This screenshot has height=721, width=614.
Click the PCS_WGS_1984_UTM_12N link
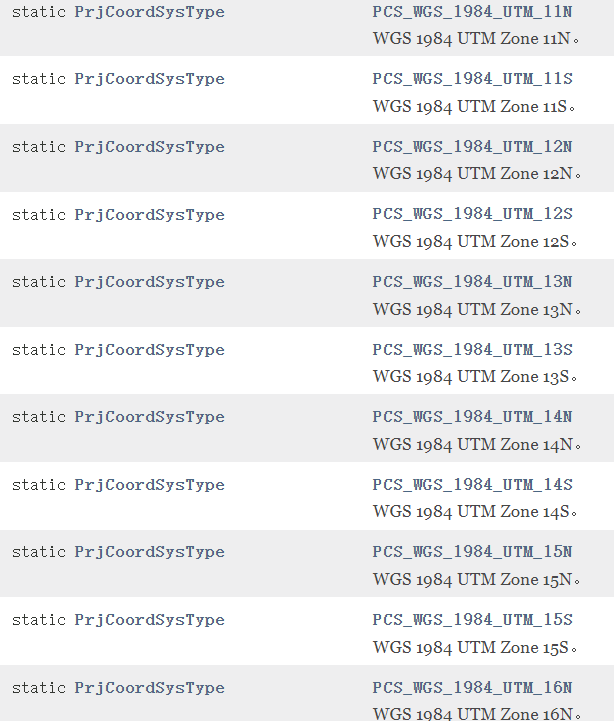[x=472, y=148]
